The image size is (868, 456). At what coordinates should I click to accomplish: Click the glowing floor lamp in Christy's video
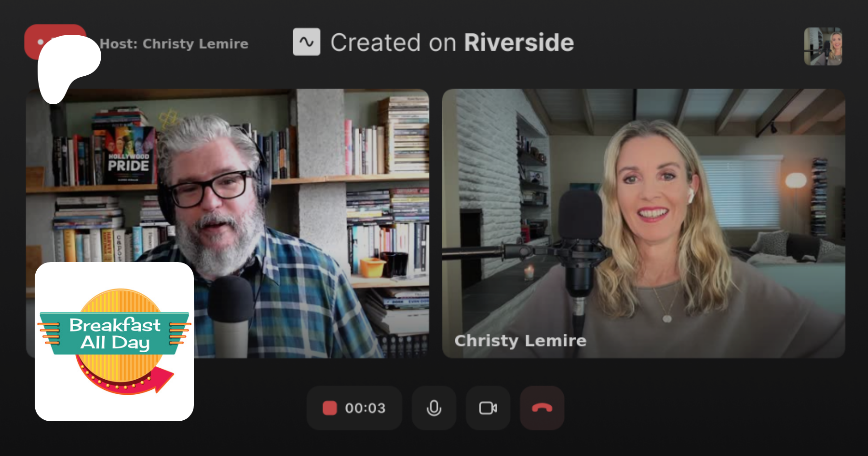coord(796,181)
